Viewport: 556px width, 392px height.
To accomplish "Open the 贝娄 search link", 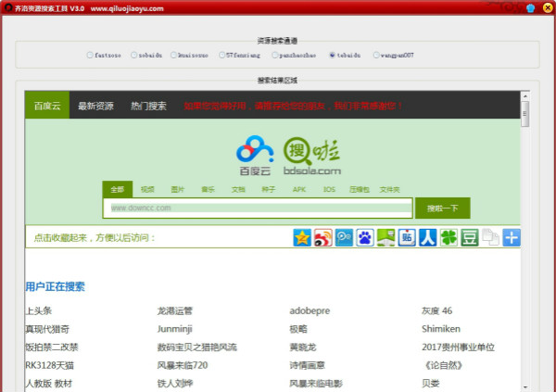I will point(431,383).
